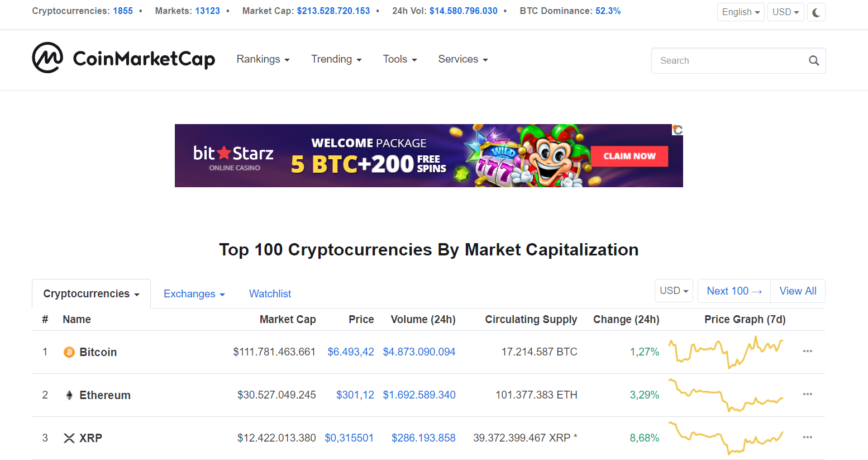Image resolution: width=868 pixels, height=460 pixels.
Task: Click the Ethereum diamond icon
Action: pyautogui.click(x=69, y=395)
